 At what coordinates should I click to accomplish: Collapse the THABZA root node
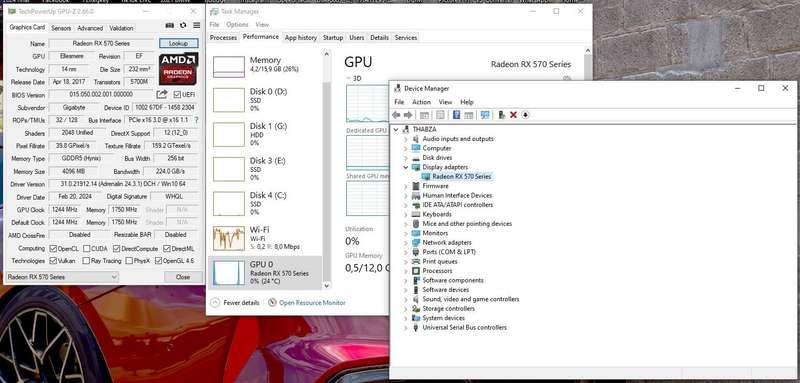[x=396, y=130]
